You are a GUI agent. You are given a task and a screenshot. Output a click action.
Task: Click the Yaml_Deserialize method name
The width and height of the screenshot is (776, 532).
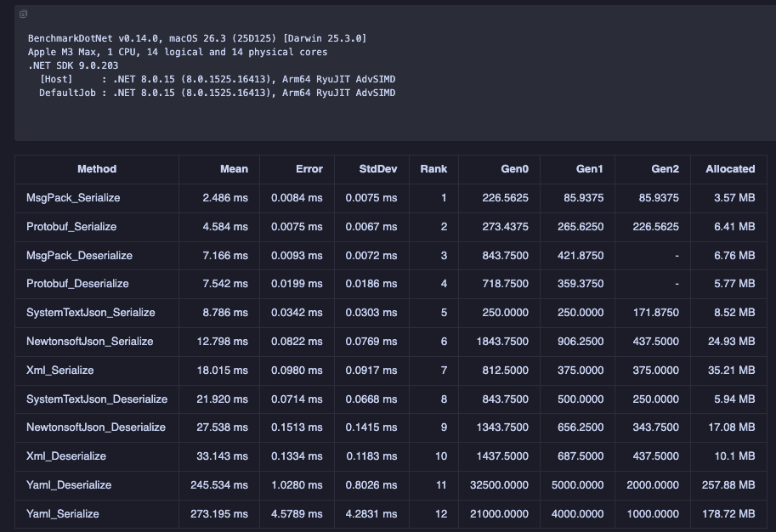(x=69, y=485)
